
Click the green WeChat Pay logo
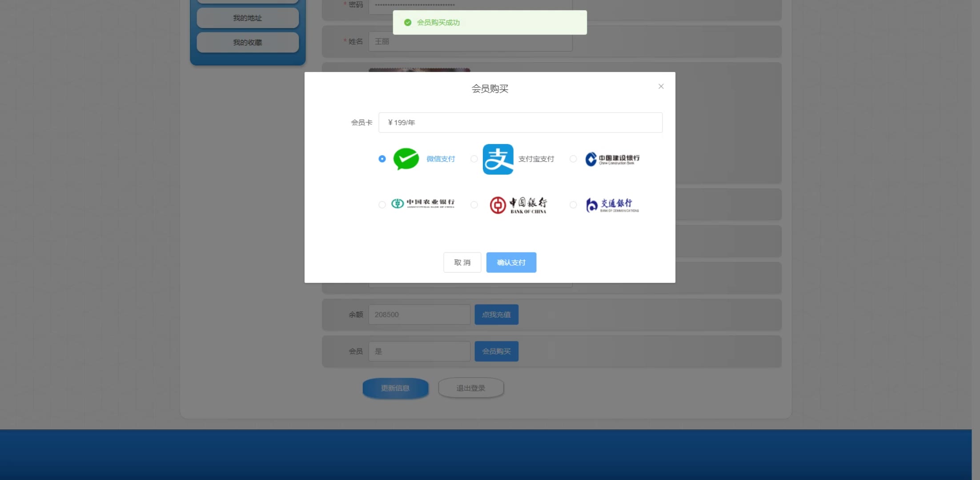click(x=406, y=159)
